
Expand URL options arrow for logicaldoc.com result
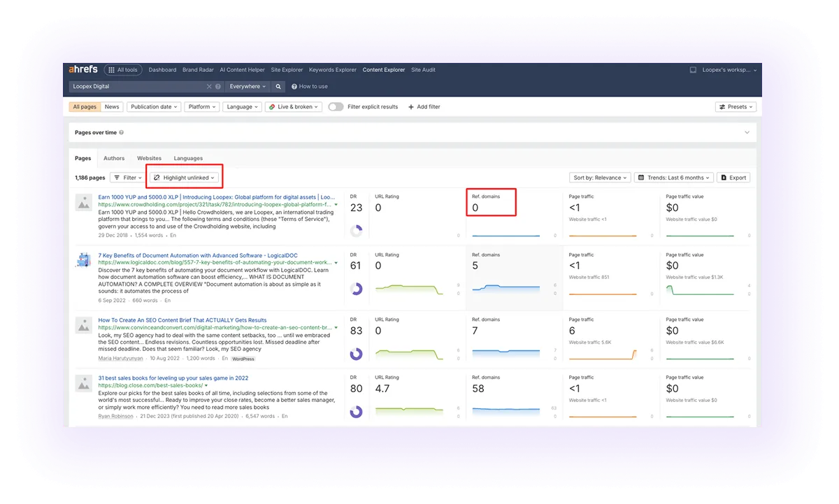click(x=336, y=262)
